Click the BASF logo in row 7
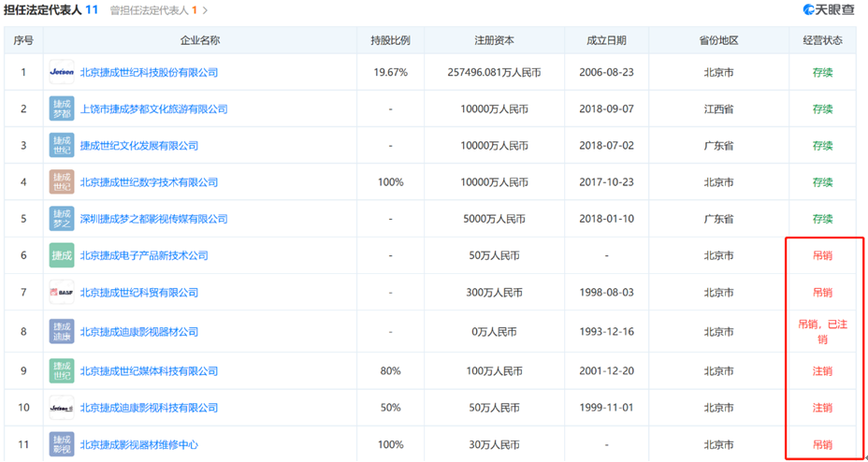Viewport: 868px width, 462px height. coord(62,292)
